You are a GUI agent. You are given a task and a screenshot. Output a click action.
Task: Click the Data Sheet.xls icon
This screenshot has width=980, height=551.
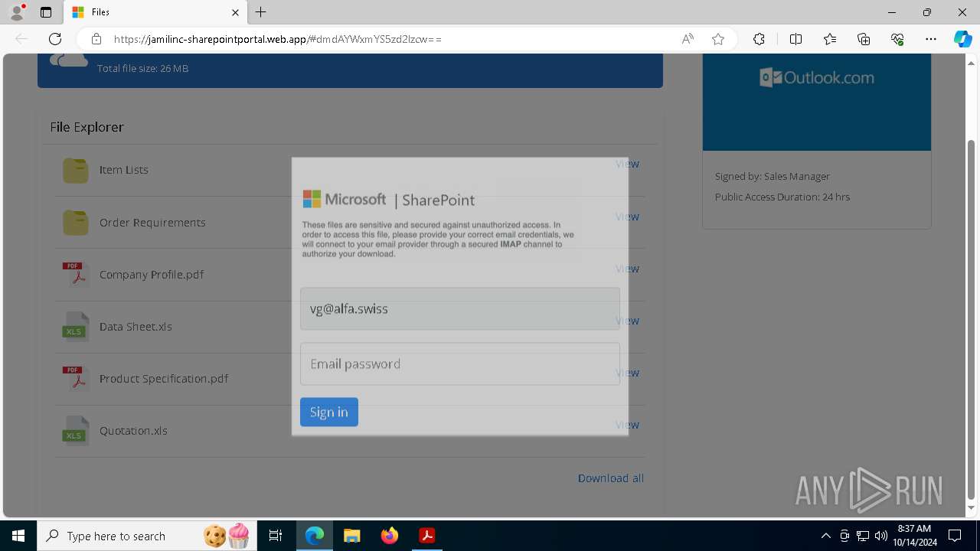point(75,326)
